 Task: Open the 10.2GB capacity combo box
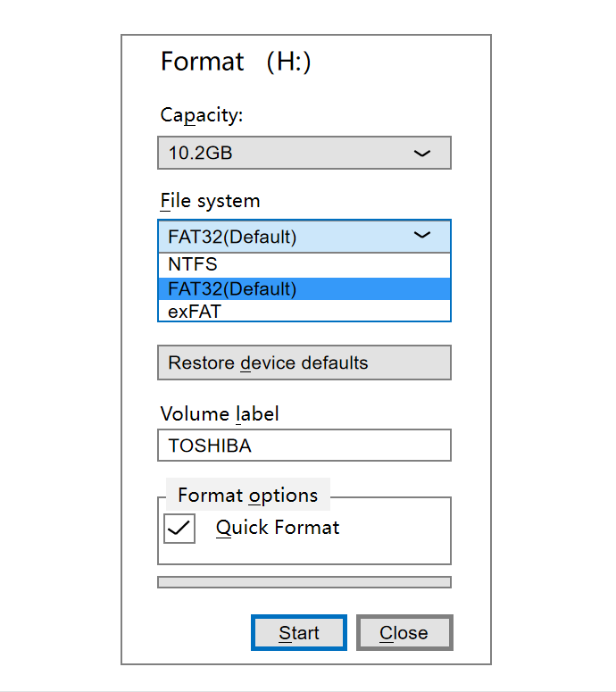tap(304, 153)
